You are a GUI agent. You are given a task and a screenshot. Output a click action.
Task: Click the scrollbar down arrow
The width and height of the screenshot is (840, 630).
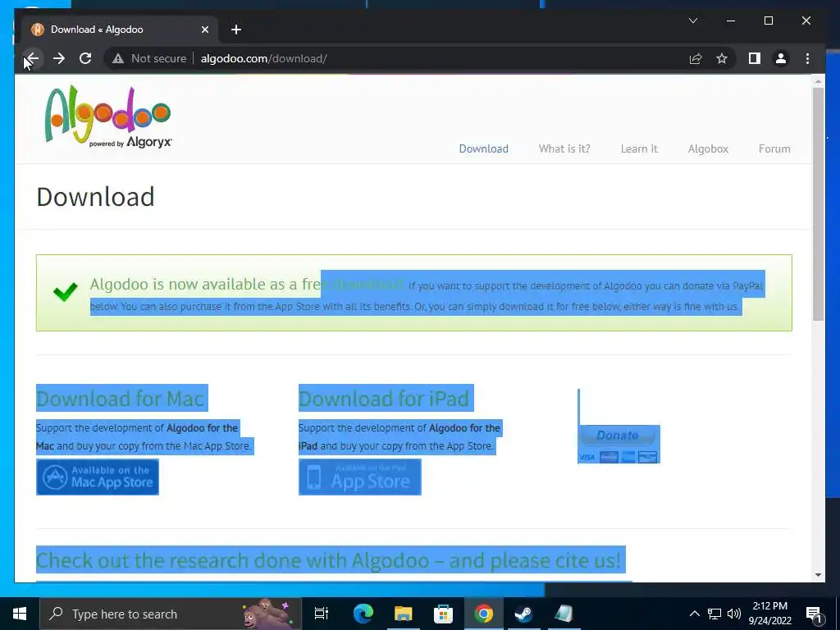point(818,575)
